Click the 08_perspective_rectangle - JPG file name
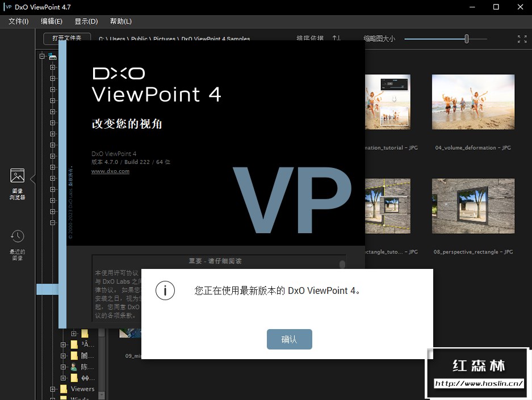This screenshot has width=532, height=400. point(473,252)
